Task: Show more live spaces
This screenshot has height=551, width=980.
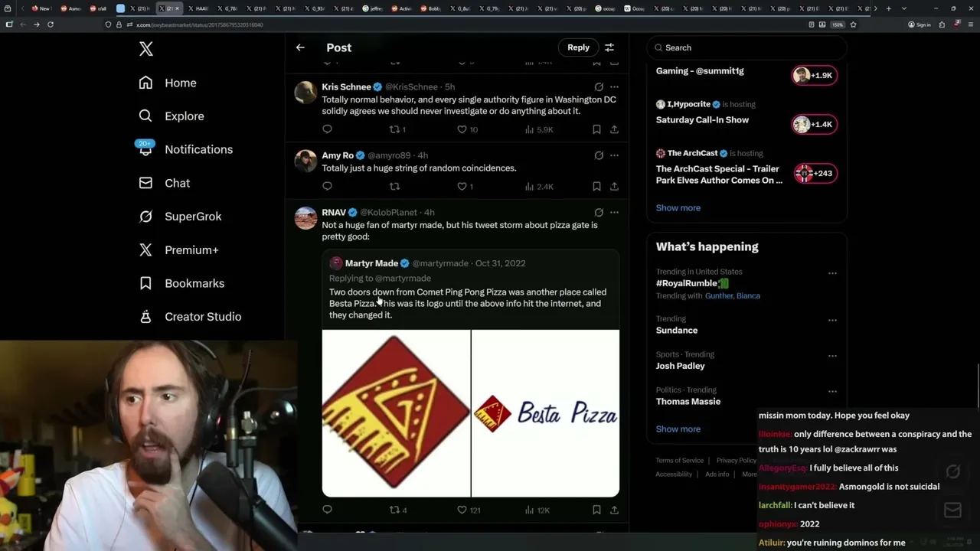Action: (678, 207)
